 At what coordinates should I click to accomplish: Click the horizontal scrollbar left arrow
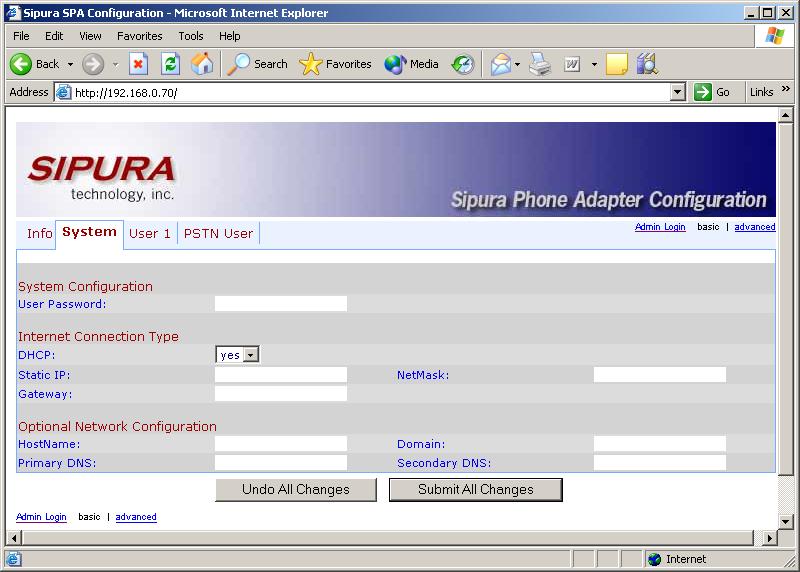coord(14,537)
